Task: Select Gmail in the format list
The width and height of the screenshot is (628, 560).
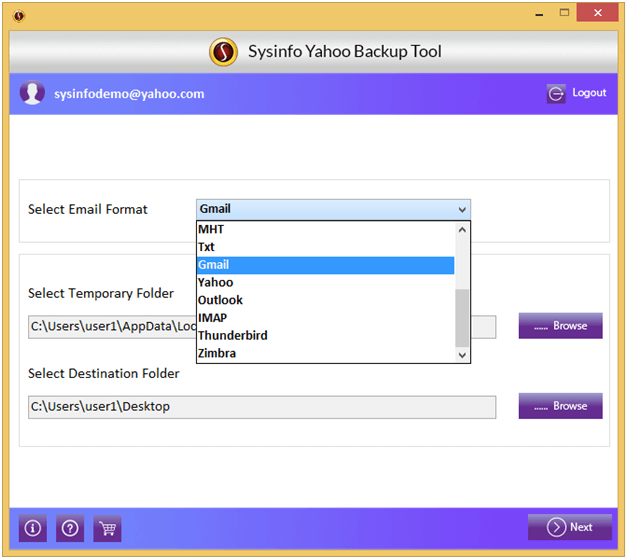Action: tap(326, 265)
